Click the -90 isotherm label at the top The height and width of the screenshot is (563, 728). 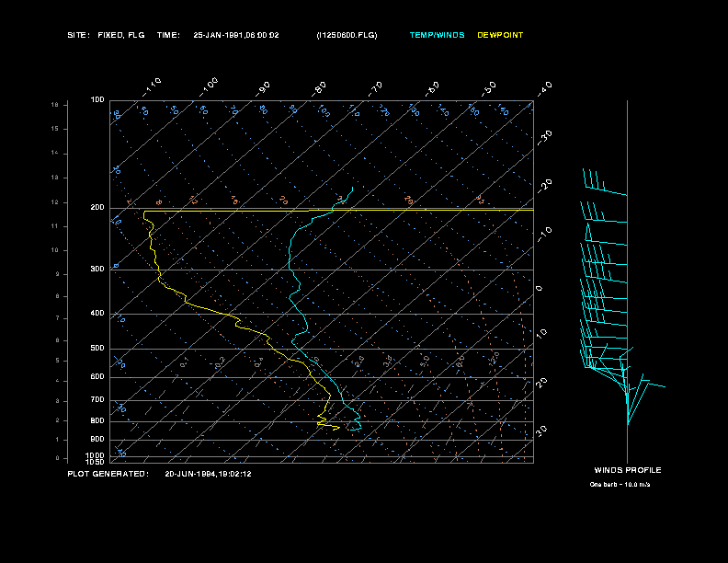click(263, 89)
